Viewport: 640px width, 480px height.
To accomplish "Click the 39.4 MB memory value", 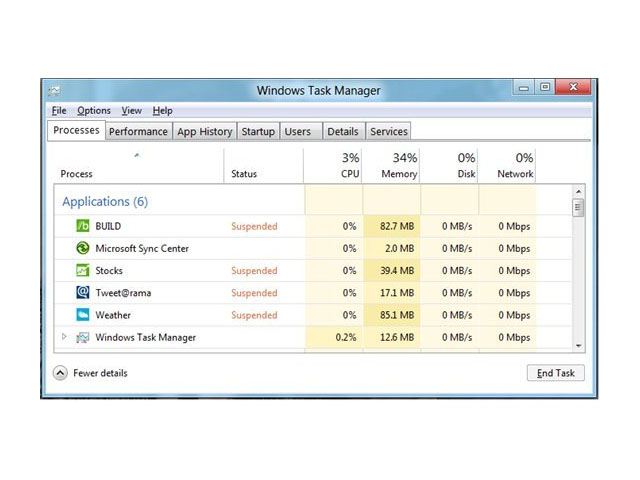I will [x=397, y=271].
